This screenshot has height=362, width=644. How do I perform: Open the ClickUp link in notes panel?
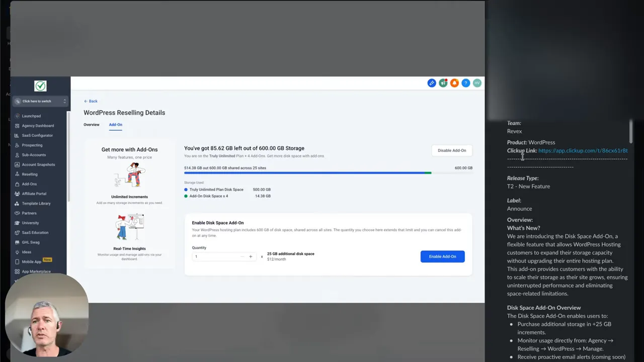[x=583, y=150]
